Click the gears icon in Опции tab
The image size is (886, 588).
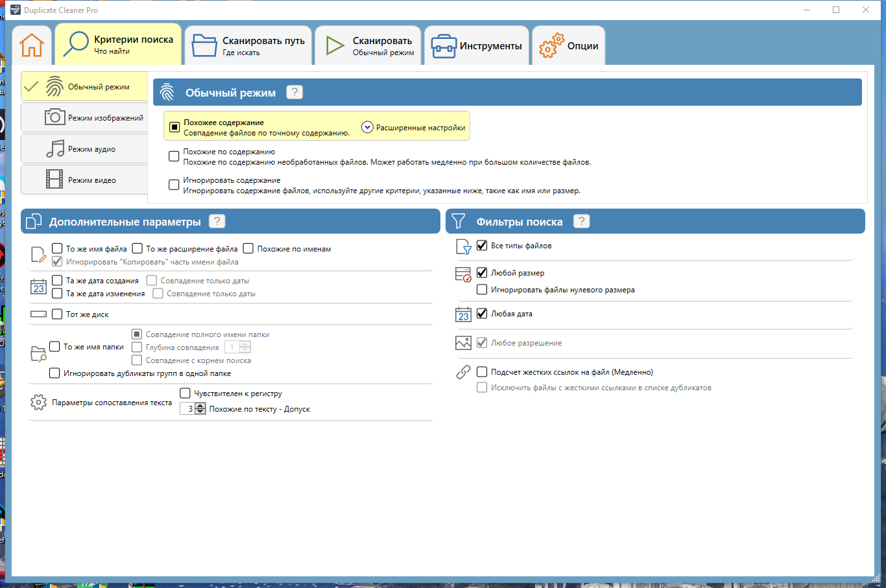click(x=551, y=46)
